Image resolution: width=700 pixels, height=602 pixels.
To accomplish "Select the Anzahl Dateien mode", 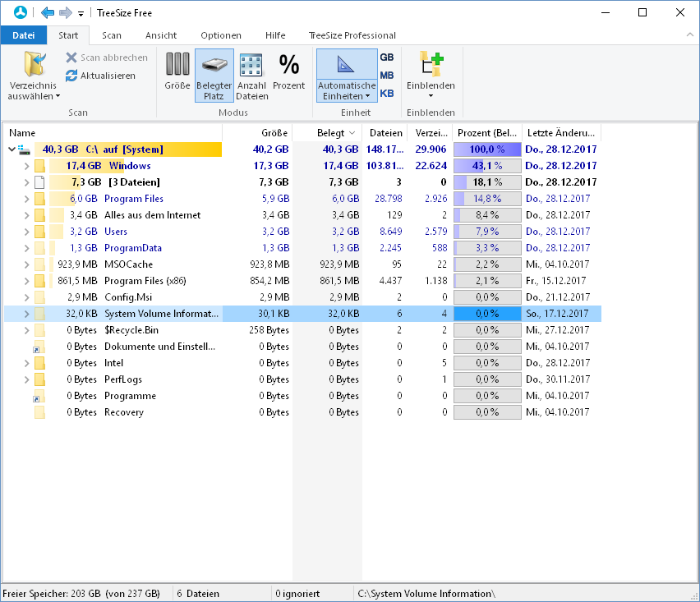I will (251, 76).
